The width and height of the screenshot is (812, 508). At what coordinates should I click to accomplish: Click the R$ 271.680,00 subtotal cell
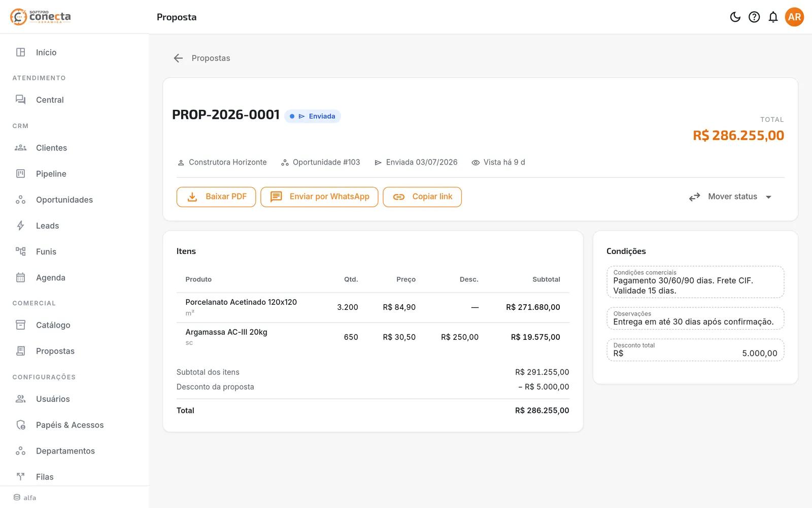(533, 307)
